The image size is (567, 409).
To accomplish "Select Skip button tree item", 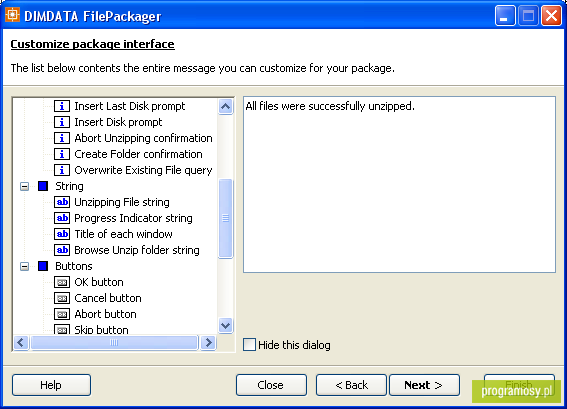I will tap(101, 329).
